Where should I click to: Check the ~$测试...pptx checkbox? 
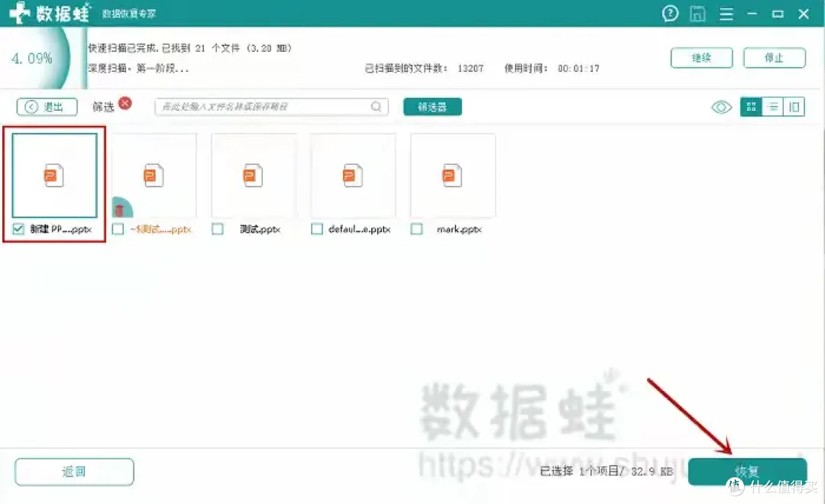coord(118,229)
